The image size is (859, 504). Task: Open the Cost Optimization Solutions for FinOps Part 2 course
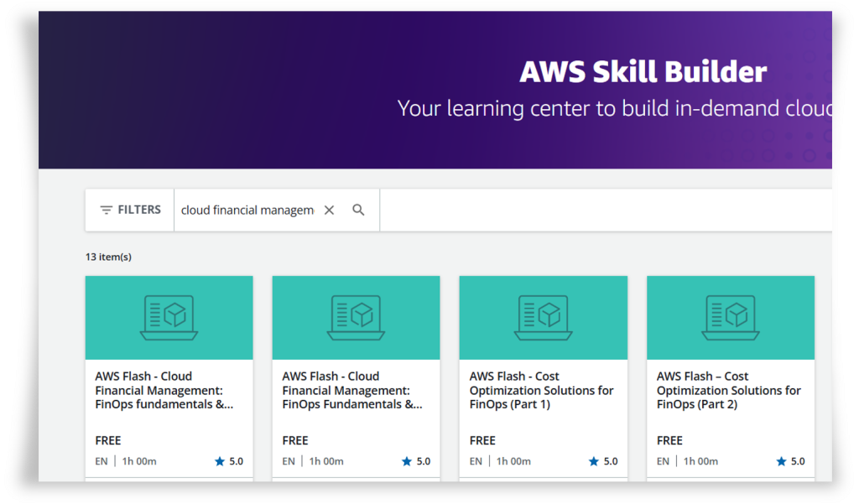point(728,390)
